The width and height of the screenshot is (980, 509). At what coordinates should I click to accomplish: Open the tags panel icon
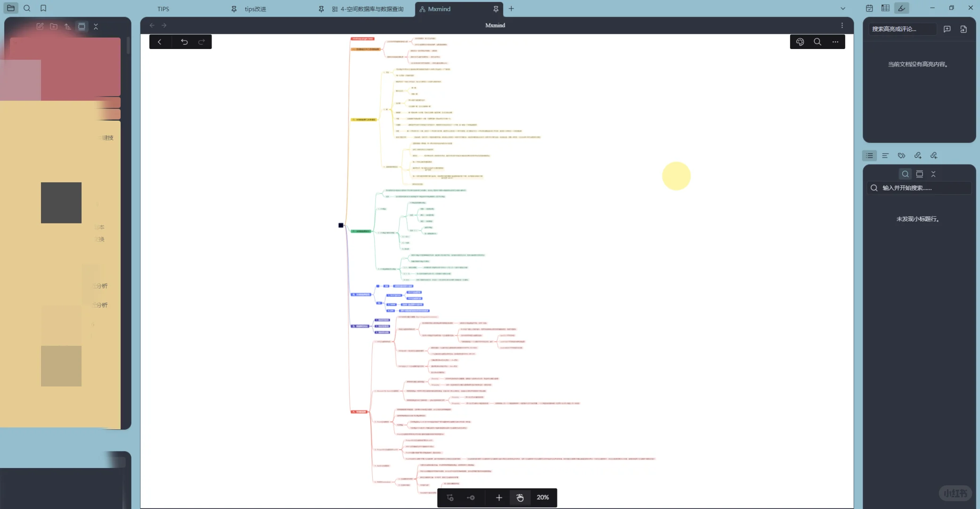(901, 156)
